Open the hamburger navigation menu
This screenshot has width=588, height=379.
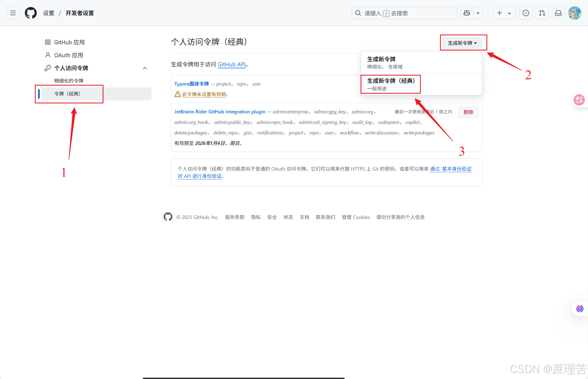(13, 13)
